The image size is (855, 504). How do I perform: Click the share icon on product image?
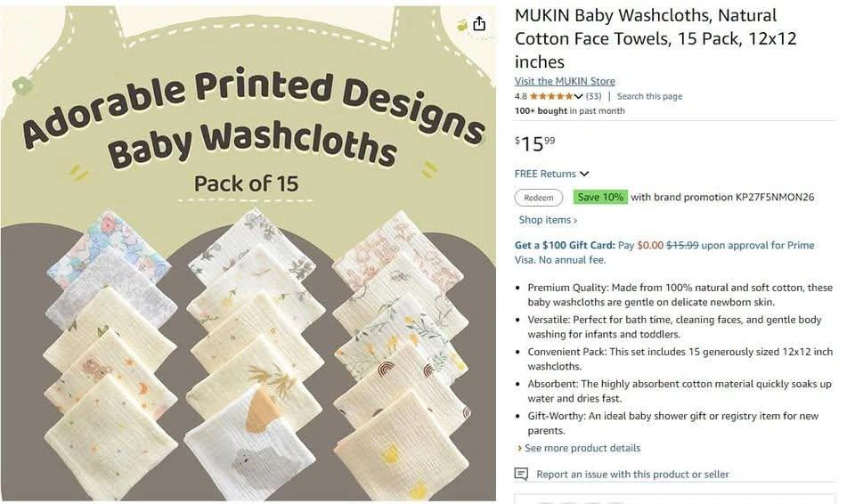pyautogui.click(x=479, y=23)
